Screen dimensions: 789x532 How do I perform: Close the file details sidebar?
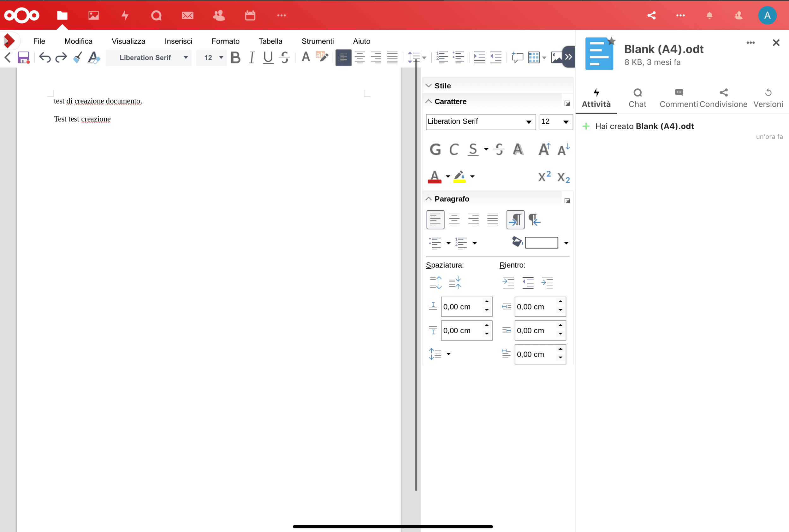[776, 43]
